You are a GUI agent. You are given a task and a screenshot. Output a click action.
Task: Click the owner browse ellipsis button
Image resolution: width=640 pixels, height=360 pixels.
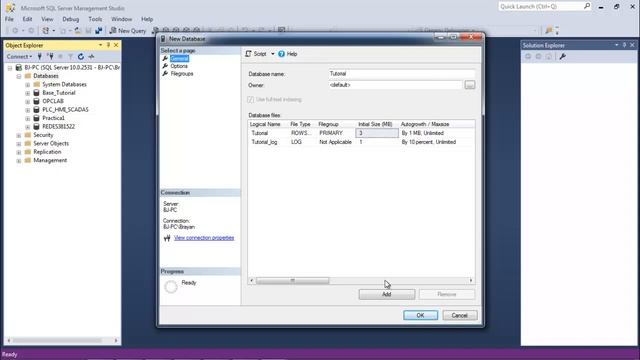click(x=470, y=85)
